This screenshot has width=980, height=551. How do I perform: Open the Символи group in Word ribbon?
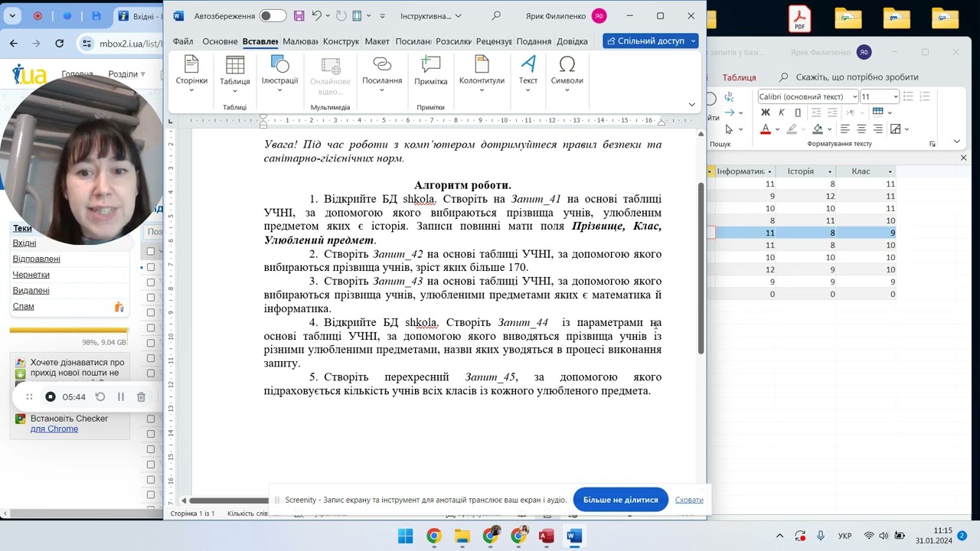pyautogui.click(x=567, y=73)
